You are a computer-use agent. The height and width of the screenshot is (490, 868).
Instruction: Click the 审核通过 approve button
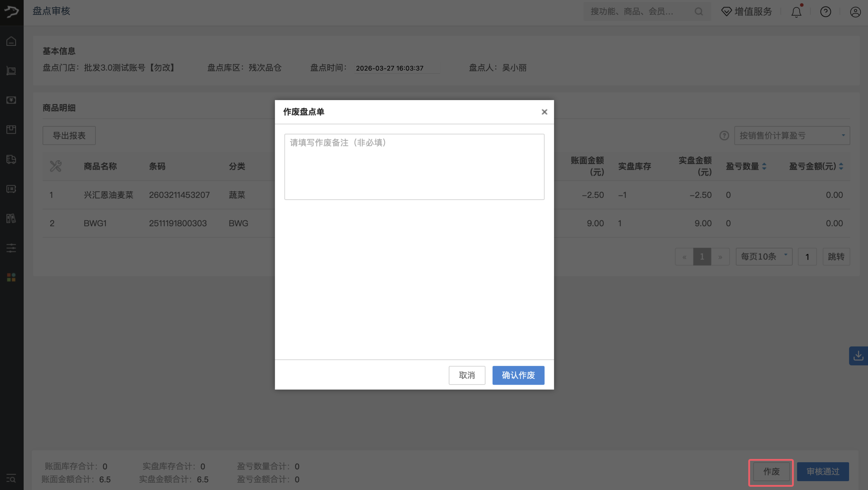click(x=823, y=471)
